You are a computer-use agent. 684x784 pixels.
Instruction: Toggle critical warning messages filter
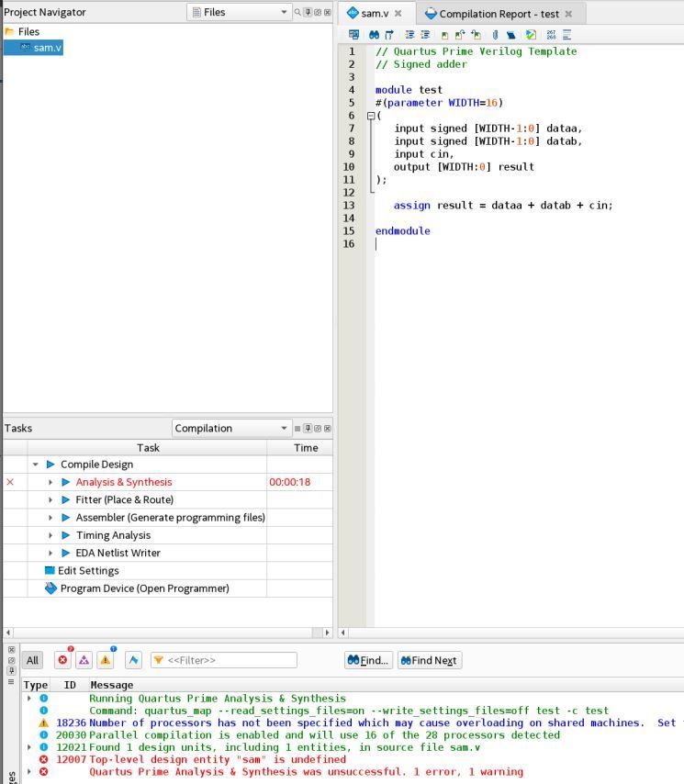pos(84,660)
